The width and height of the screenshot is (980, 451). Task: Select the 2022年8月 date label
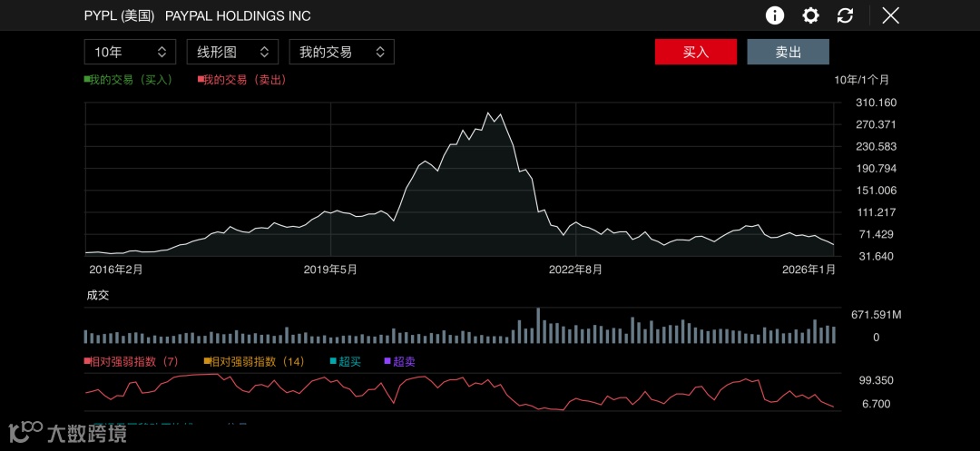pyautogui.click(x=575, y=270)
